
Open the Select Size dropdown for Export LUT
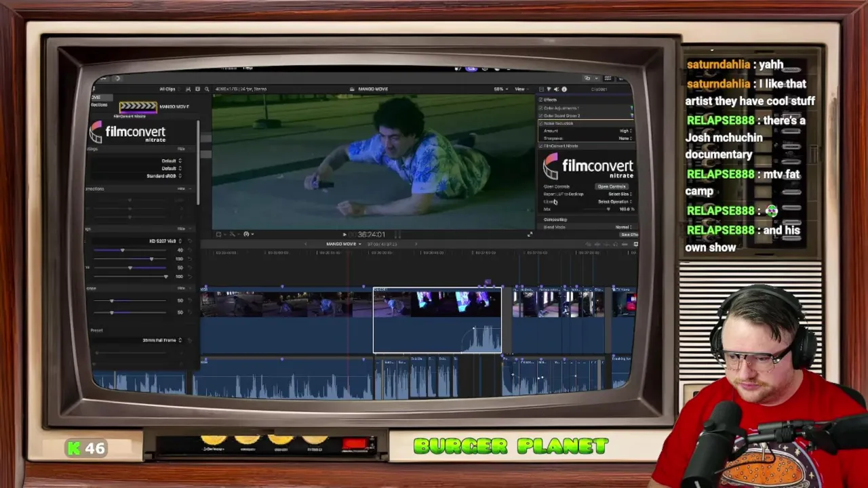pos(620,194)
